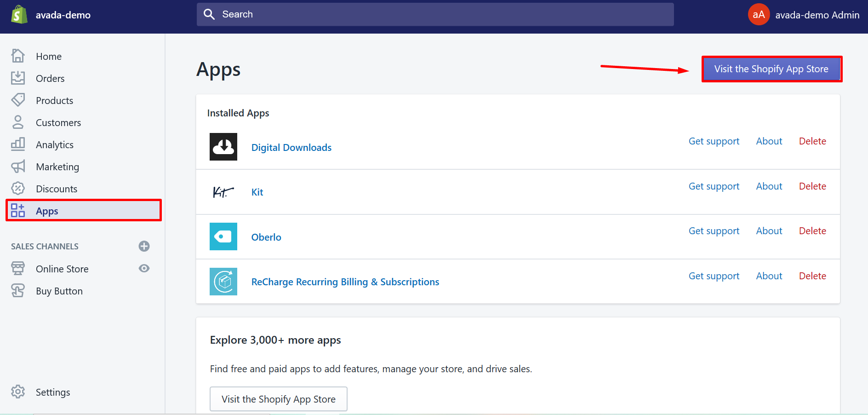Click the Marketing megaphone icon
The image size is (868, 415).
[x=18, y=166]
